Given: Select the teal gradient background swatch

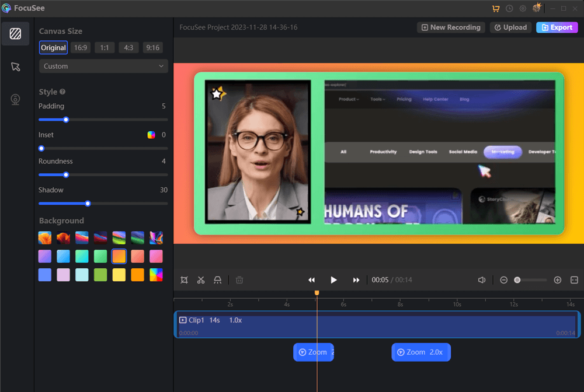Looking at the screenshot, I should pyautogui.click(x=82, y=256).
